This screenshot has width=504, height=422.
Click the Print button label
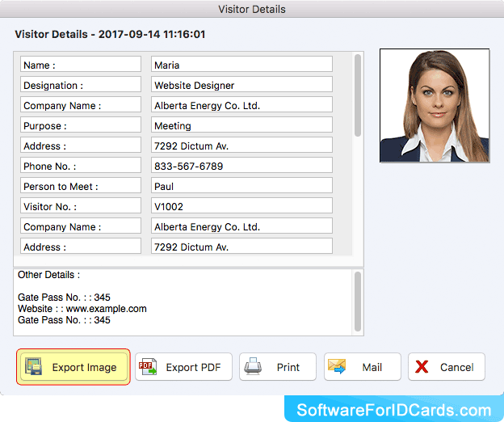point(288,367)
